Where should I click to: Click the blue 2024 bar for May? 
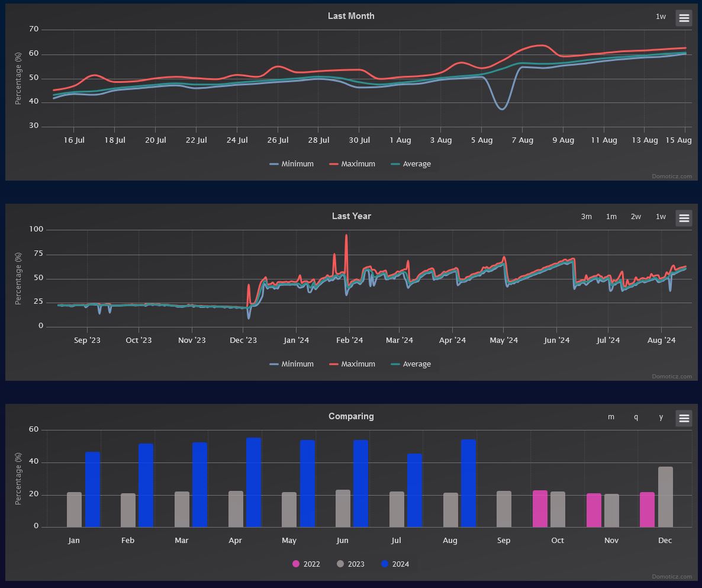point(307,484)
